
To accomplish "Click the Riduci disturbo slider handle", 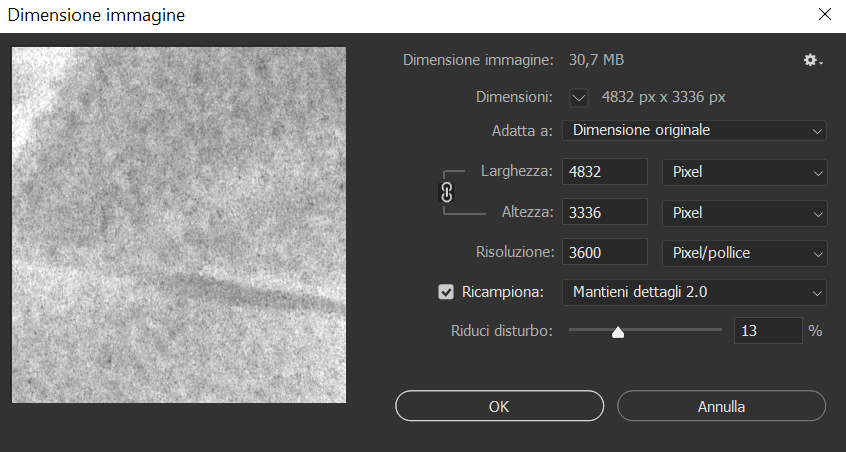I will pyautogui.click(x=618, y=332).
